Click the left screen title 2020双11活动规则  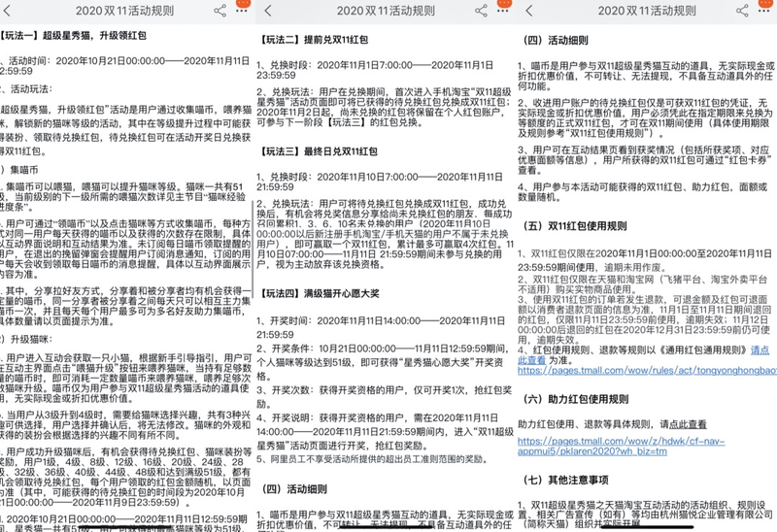[124, 11]
